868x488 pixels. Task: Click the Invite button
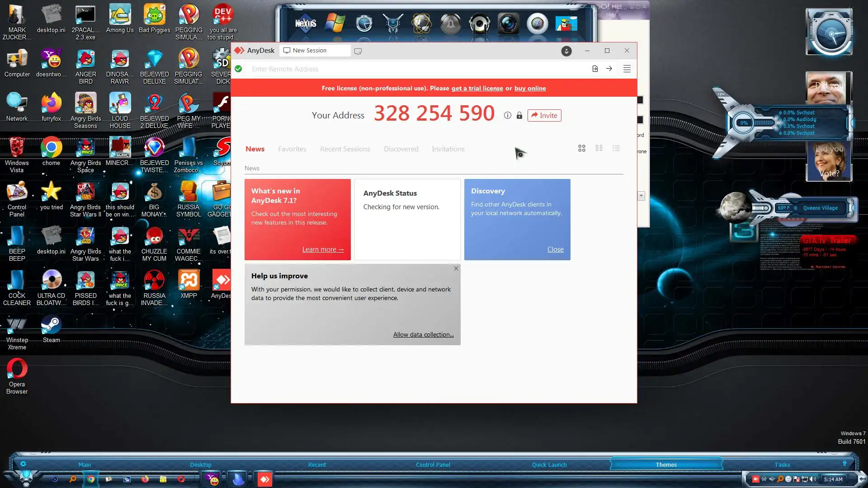(544, 116)
